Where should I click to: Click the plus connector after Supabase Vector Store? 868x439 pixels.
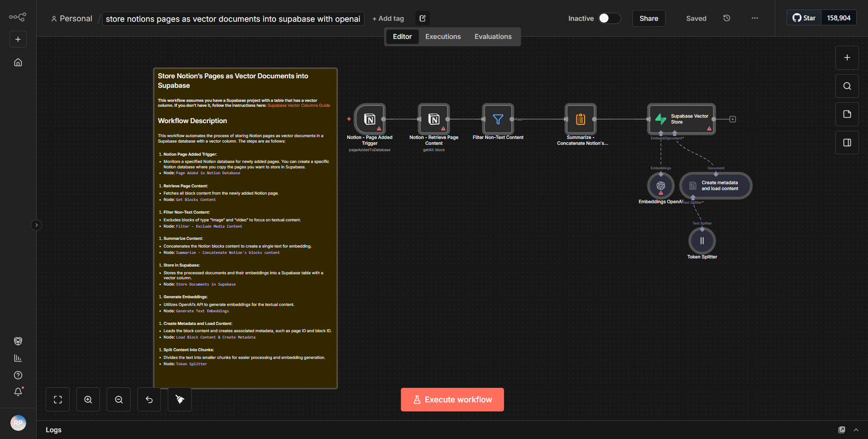click(x=733, y=119)
